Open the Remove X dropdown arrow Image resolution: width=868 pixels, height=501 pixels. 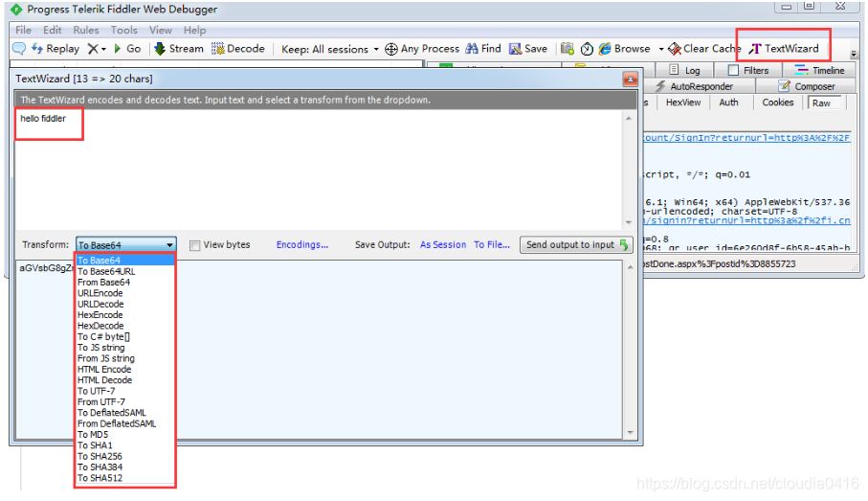(103, 49)
